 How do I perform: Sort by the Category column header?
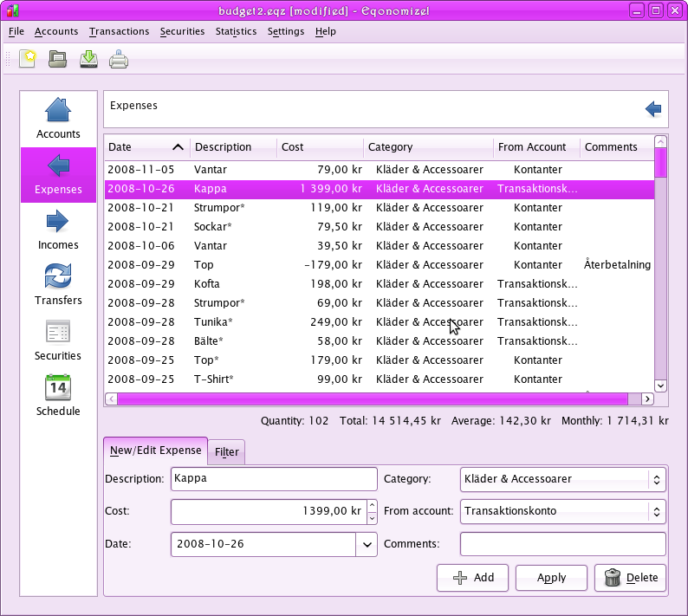click(428, 147)
